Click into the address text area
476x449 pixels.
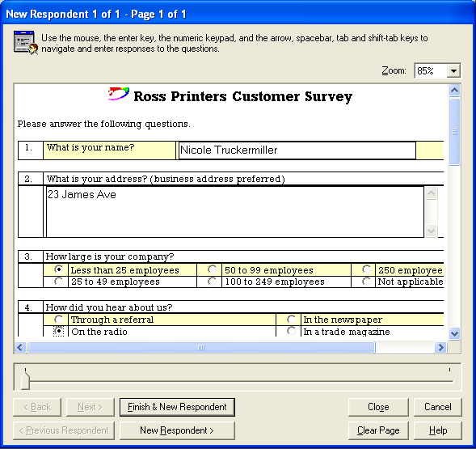point(235,212)
